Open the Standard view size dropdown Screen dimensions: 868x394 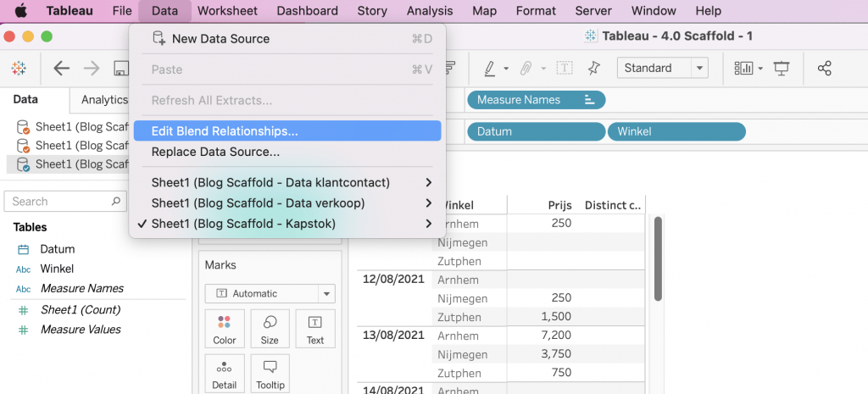coord(663,69)
